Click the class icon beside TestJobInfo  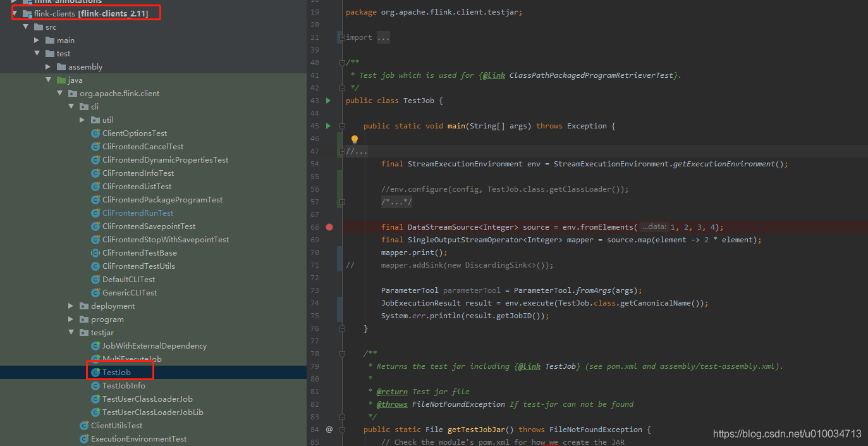(95, 385)
